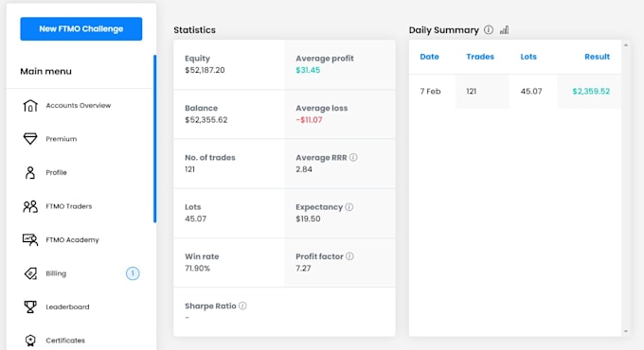Screen dimensions: 644x350
Task: Click the 45.07 lots cell in Daily Summary
Action: click(x=531, y=91)
